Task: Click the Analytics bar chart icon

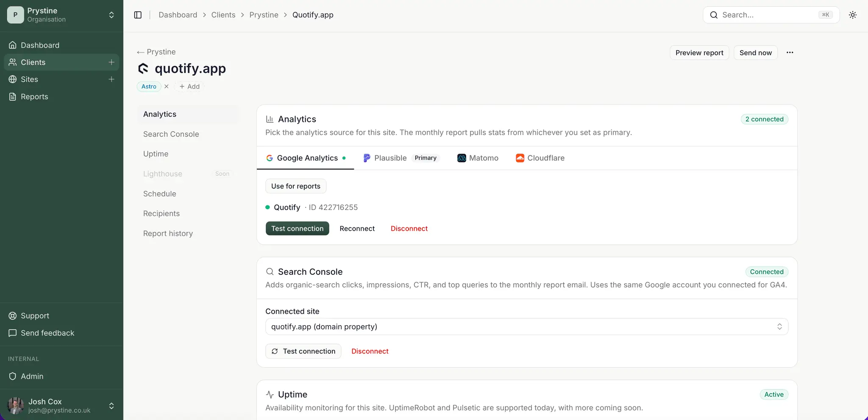Action: pyautogui.click(x=270, y=119)
